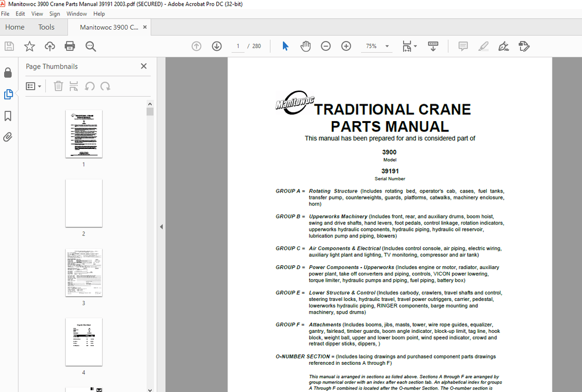Activate the text Selection tool arrow

tap(285, 46)
